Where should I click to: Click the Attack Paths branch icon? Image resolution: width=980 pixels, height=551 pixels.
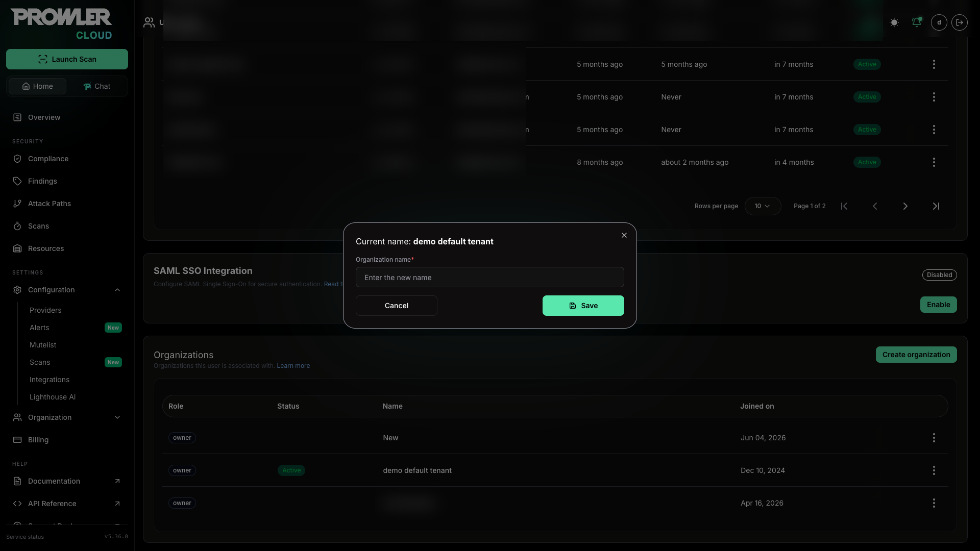pyautogui.click(x=17, y=204)
